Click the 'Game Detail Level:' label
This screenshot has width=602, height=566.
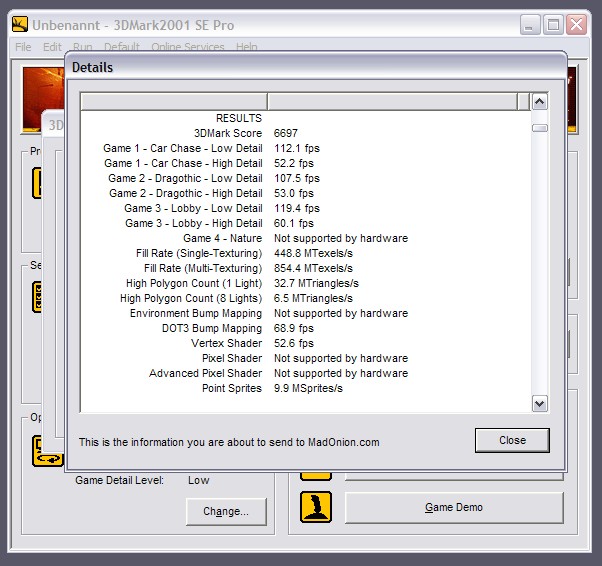(119, 480)
